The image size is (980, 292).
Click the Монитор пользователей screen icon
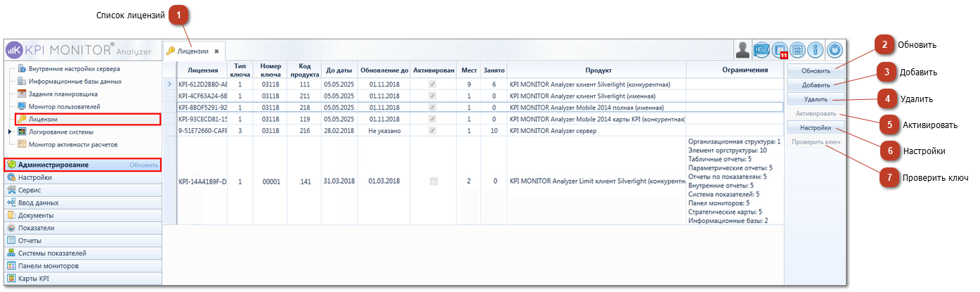[x=22, y=106]
